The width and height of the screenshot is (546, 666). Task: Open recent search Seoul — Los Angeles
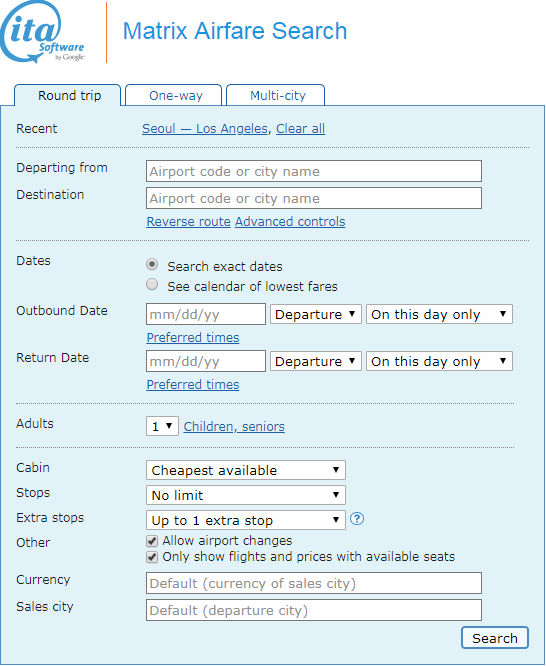click(x=205, y=129)
